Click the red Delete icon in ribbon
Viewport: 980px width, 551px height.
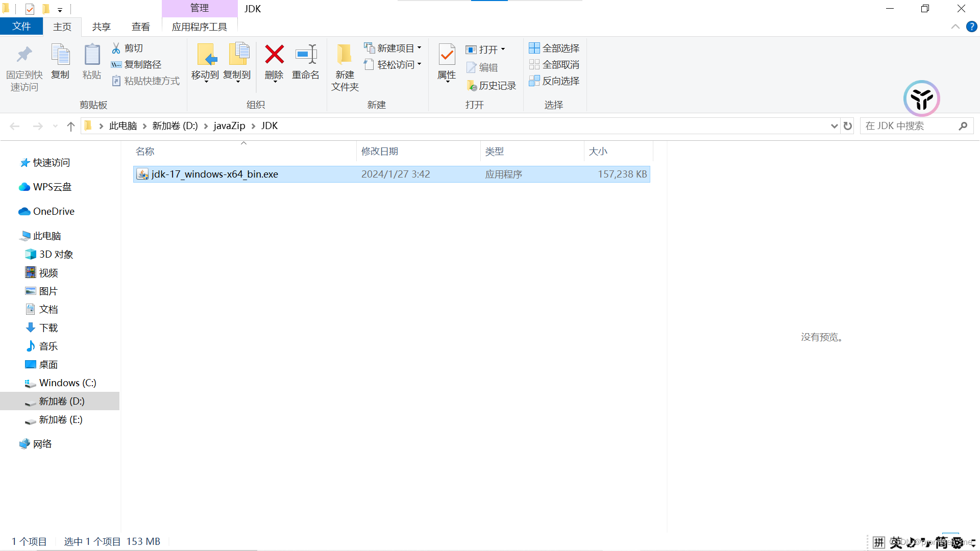pyautogui.click(x=274, y=55)
